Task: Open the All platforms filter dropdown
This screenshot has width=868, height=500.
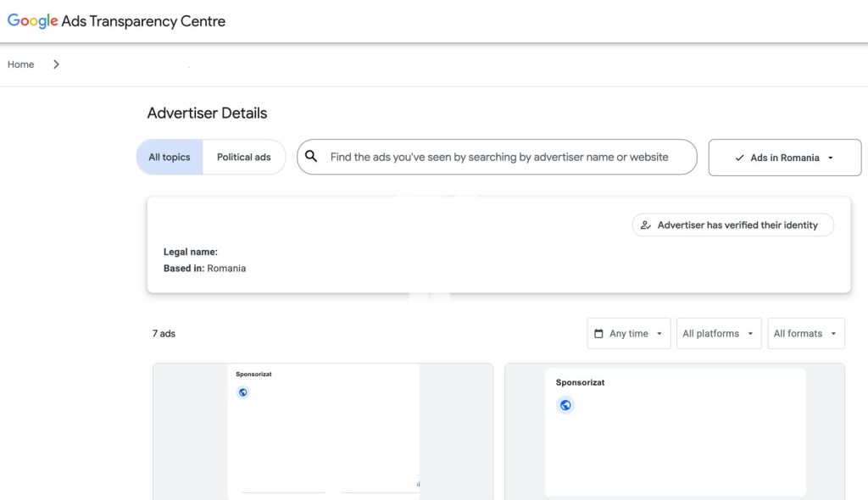Action: tap(719, 333)
